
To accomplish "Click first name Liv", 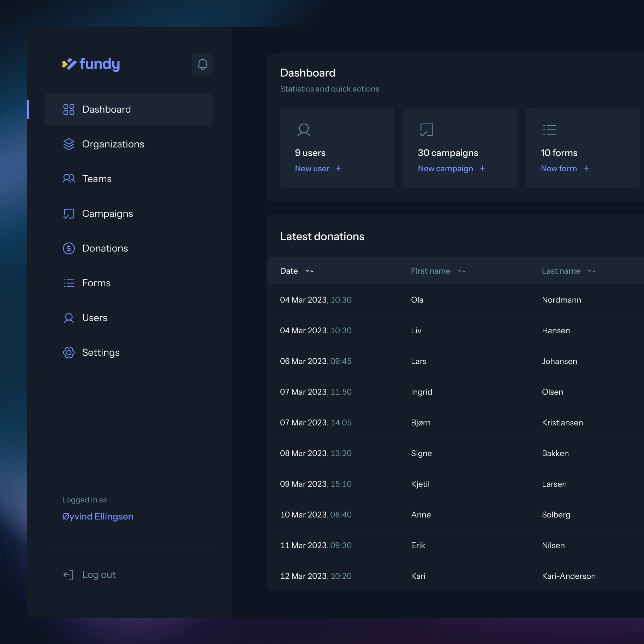I will (416, 330).
